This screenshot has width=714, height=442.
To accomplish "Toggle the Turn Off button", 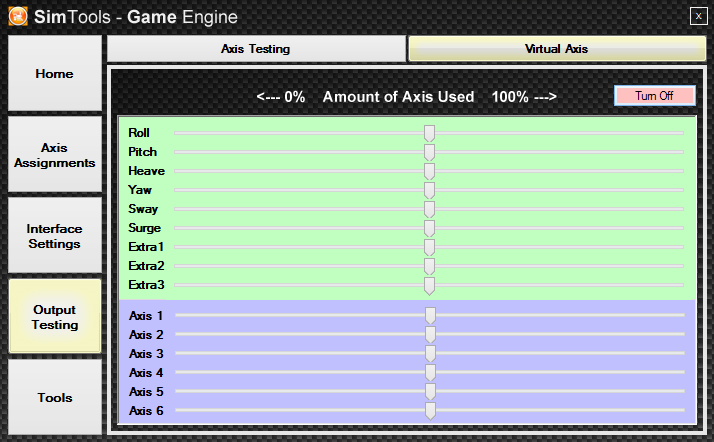I will click(654, 96).
